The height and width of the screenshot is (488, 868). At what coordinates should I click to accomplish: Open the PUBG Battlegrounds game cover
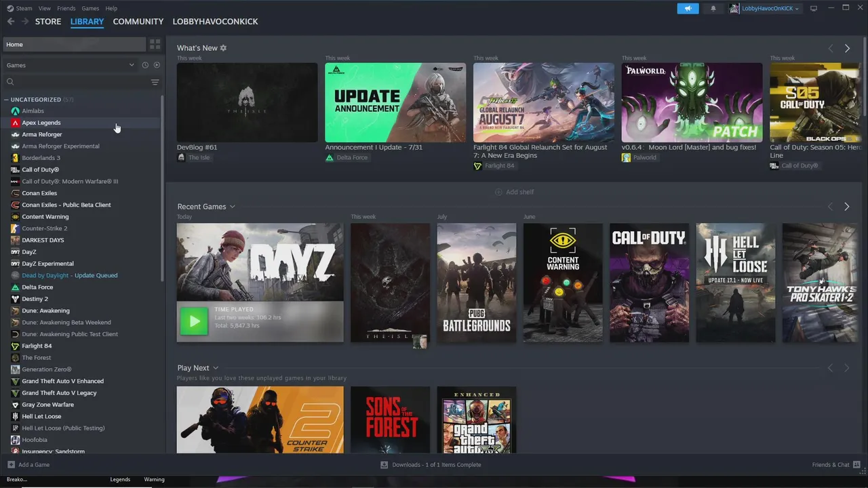point(477,283)
